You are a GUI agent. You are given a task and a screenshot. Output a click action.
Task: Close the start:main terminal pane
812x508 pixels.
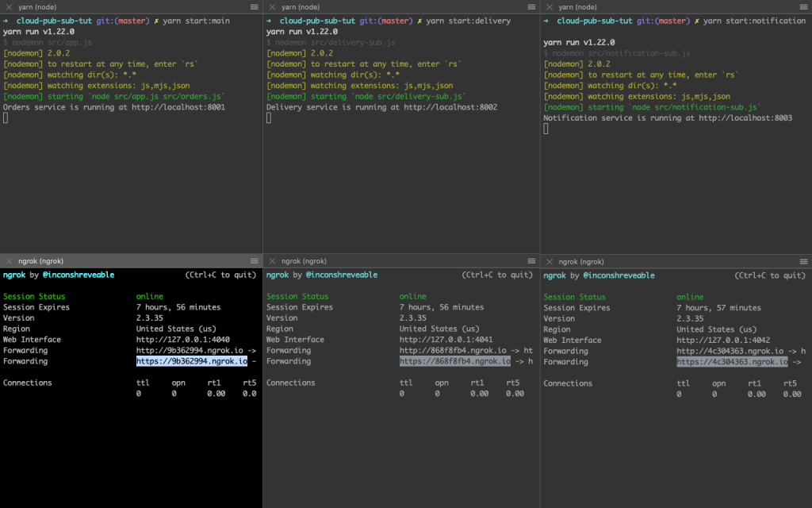coord(8,7)
